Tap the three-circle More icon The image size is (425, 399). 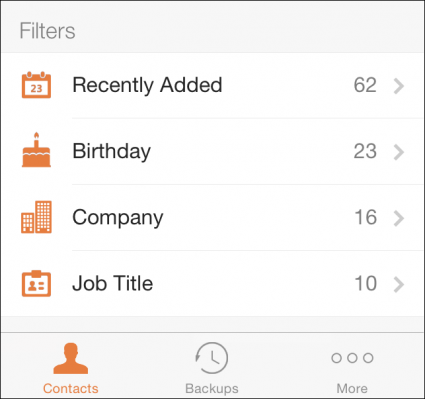(x=352, y=358)
